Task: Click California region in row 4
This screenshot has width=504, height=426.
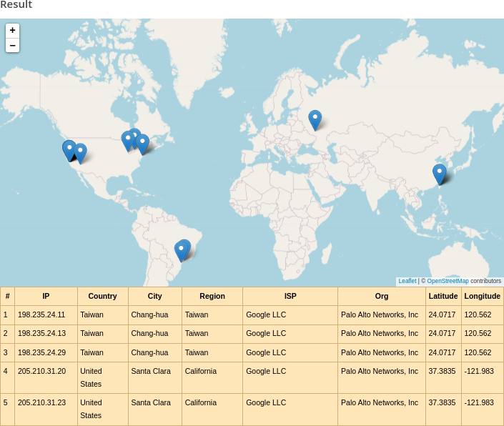Action: (x=201, y=371)
